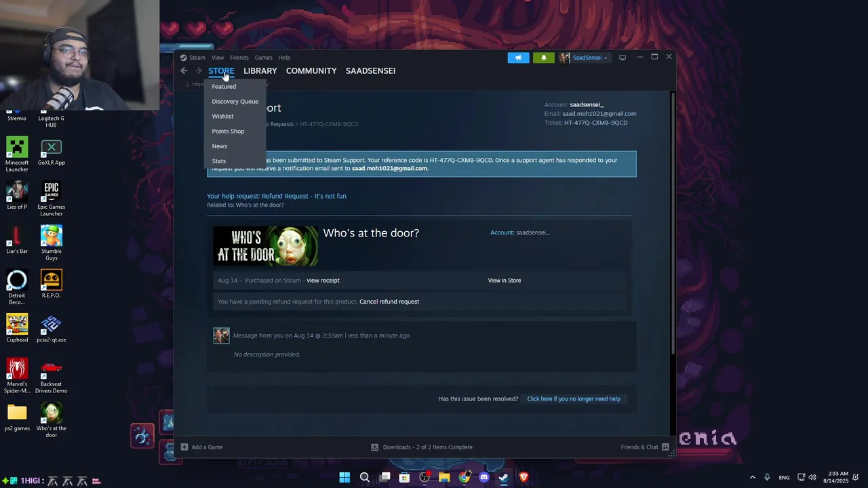Open the Discord taskbar icon
Viewport: 868px width, 488px height.
[x=484, y=478]
